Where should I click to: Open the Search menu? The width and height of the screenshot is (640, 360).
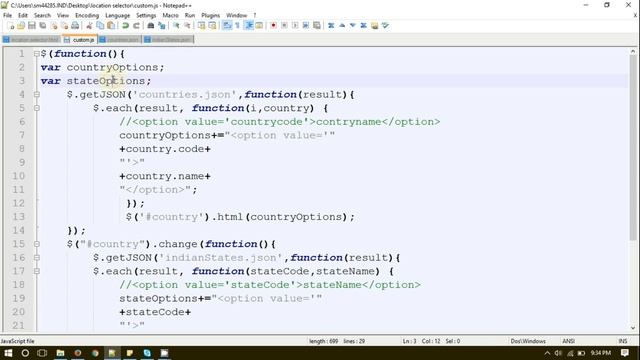[x=42, y=16]
